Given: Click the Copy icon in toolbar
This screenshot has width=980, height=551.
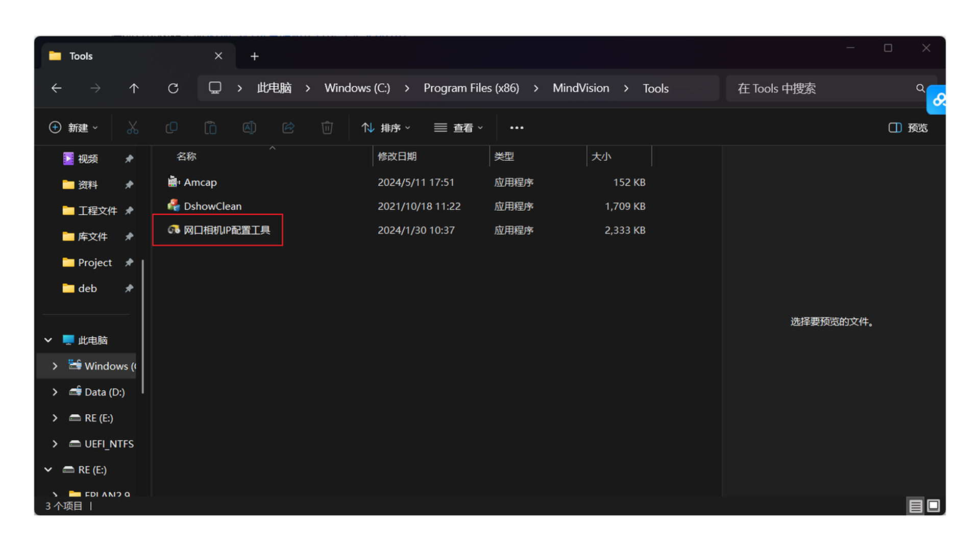Looking at the screenshot, I should (171, 128).
